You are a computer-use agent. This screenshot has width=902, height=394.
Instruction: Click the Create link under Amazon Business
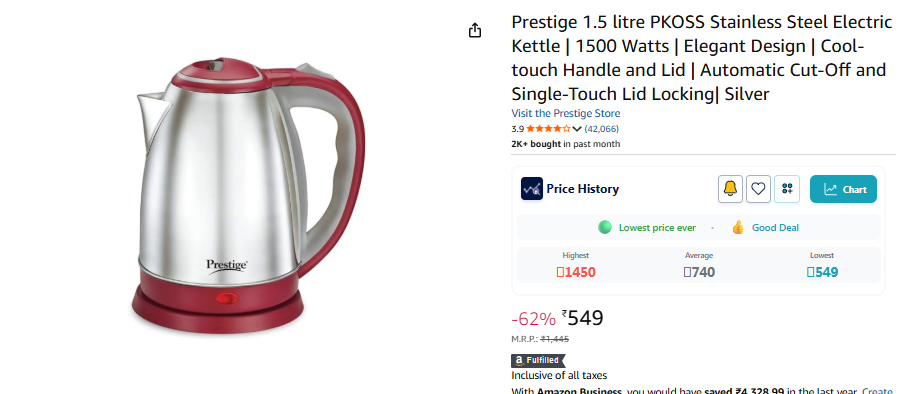coord(877,391)
